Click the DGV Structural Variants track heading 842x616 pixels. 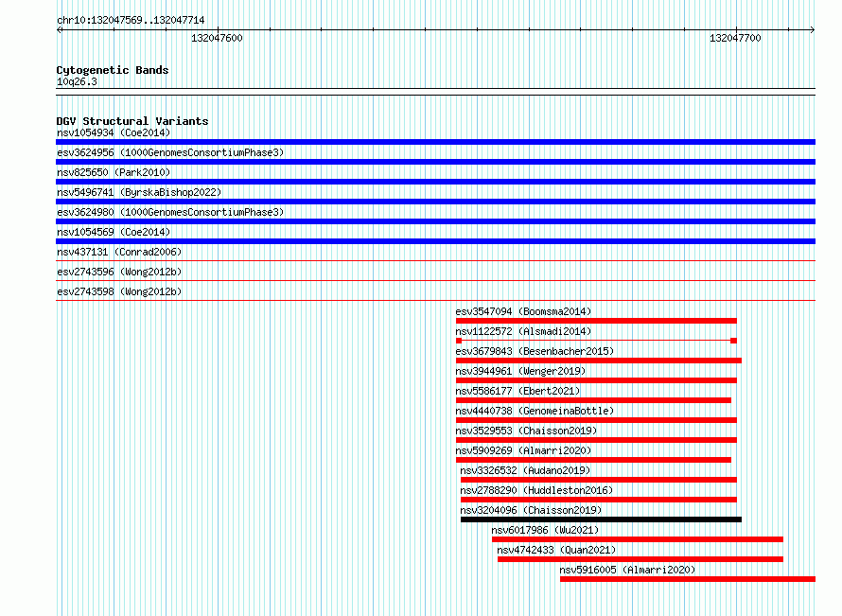(x=132, y=121)
